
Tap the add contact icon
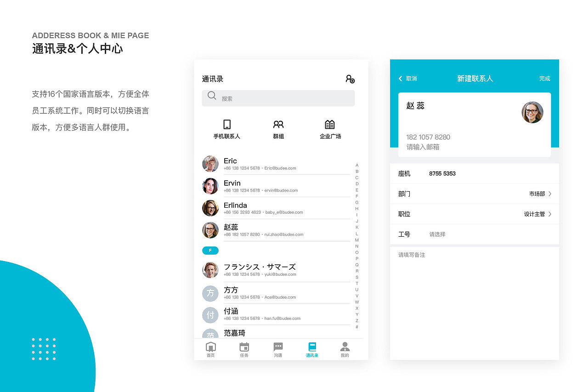(x=350, y=79)
